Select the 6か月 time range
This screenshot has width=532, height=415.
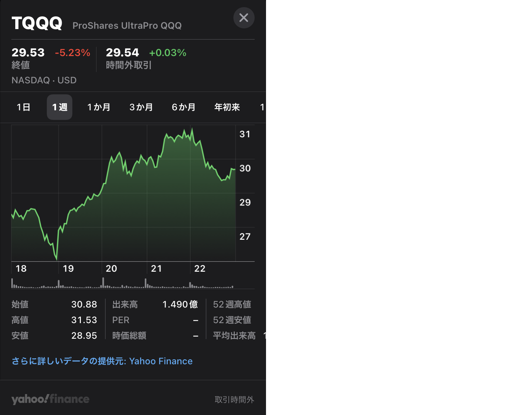[x=183, y=107]
